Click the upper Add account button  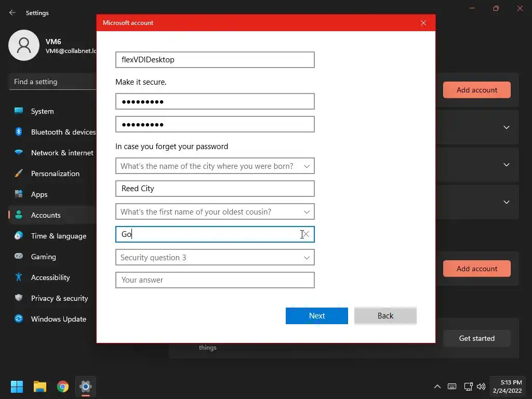[x=477, y=90]
